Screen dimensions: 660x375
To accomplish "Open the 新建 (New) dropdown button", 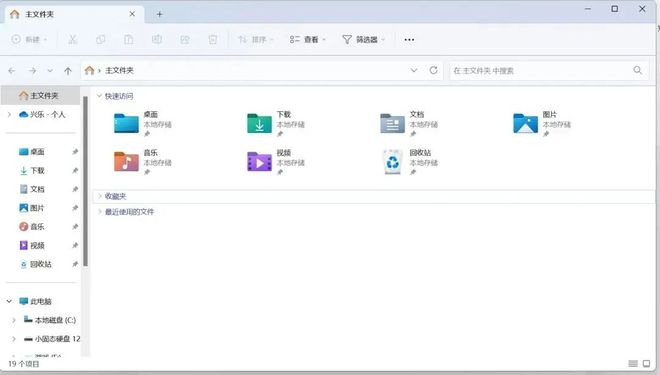I will click(x=29, y=40).
